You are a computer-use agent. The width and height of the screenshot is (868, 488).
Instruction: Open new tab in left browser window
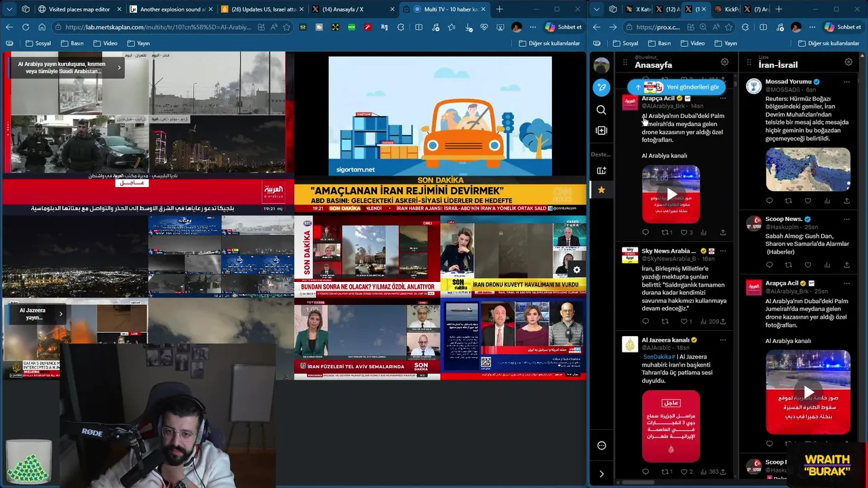coord(500,9)
